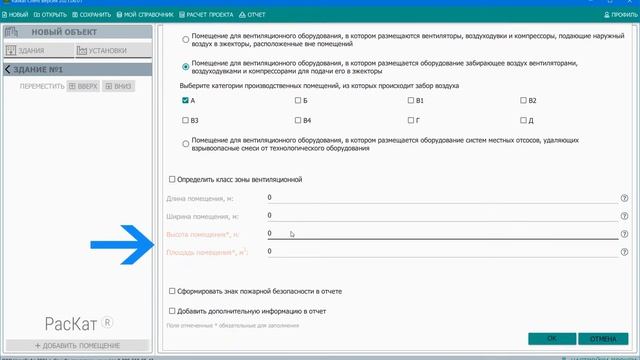Click the Длина помещения input field
Viewport: 640px width, 360px height.
(442, 198)
